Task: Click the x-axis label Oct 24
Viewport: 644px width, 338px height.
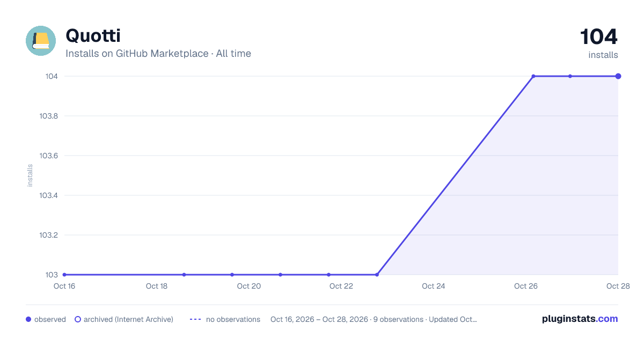Action: (434, 286)
